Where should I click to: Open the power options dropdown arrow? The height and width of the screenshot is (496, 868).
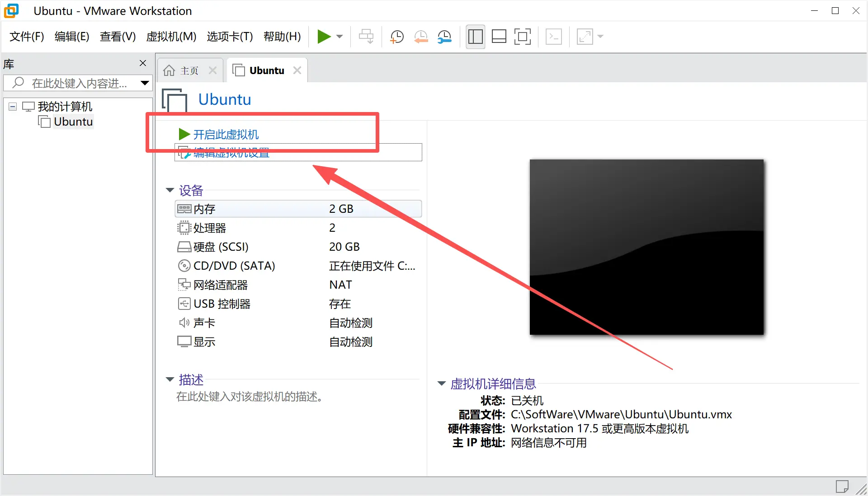pyautogui.click(x=340, y=37)
